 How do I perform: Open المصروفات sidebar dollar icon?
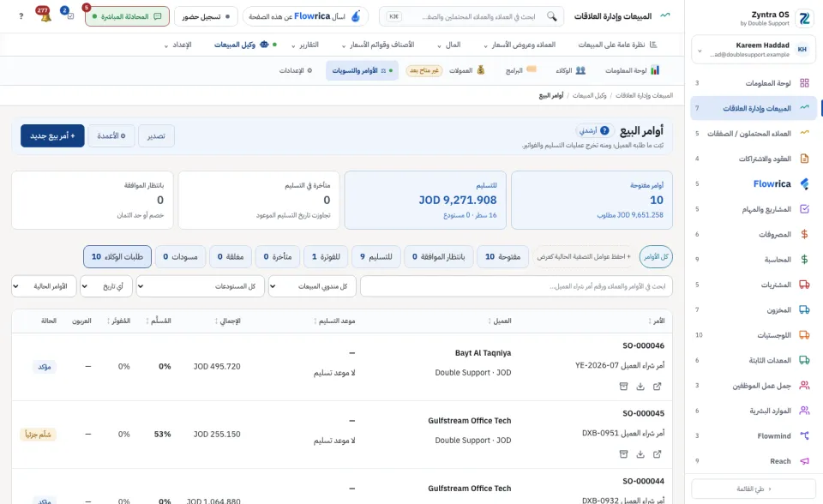pos(804,234)
